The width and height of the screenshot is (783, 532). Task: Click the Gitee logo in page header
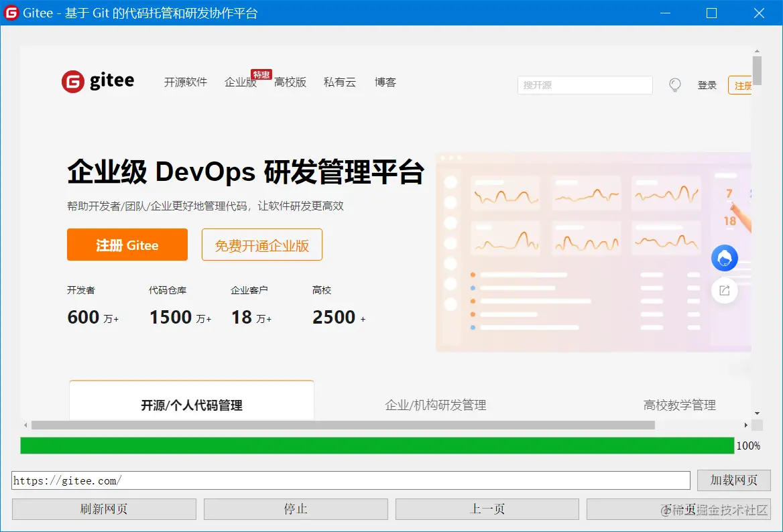tap(98, 81)
